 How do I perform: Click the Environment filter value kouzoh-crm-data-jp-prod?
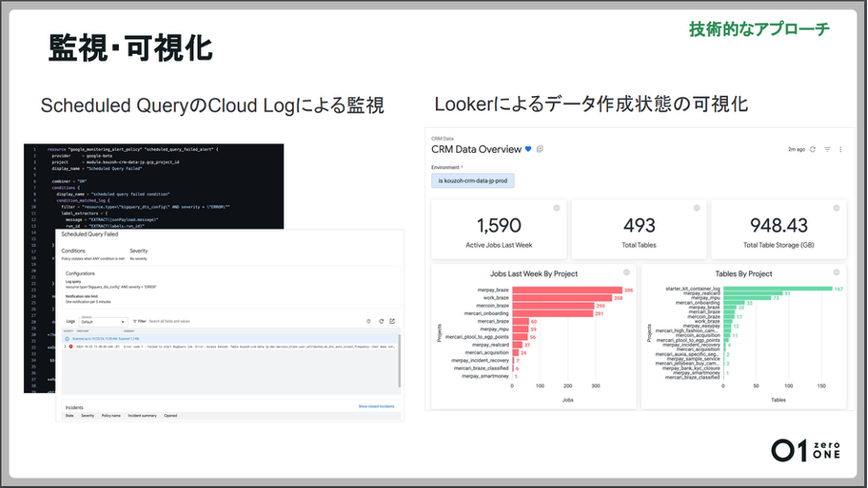click(x=472, y=181)
